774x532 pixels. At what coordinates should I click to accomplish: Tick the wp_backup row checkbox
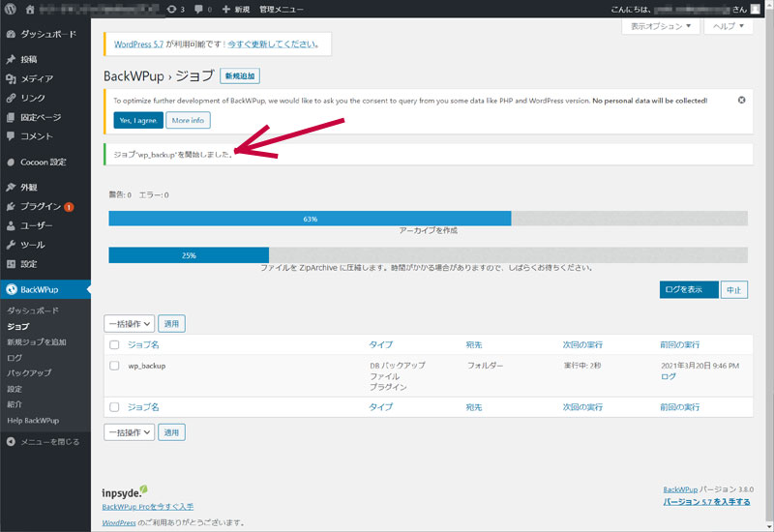pyautogui.click(x=114, y=366)
